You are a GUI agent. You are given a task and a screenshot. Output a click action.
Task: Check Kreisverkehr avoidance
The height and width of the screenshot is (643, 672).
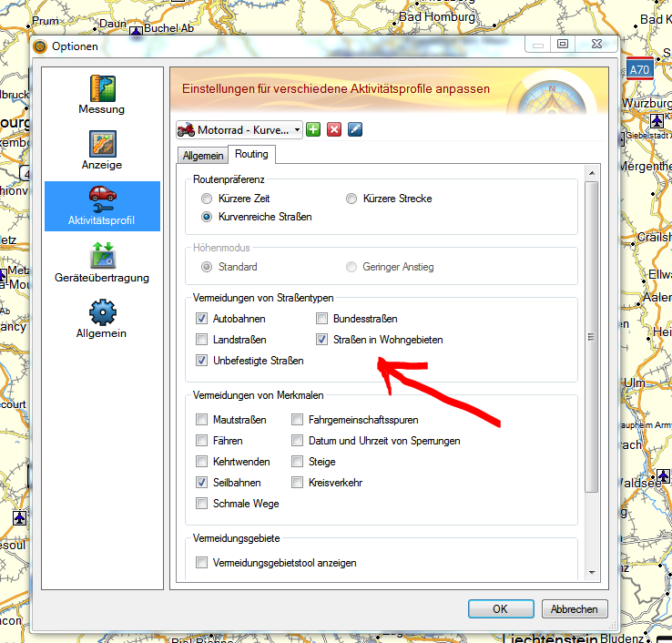(297, 483)
